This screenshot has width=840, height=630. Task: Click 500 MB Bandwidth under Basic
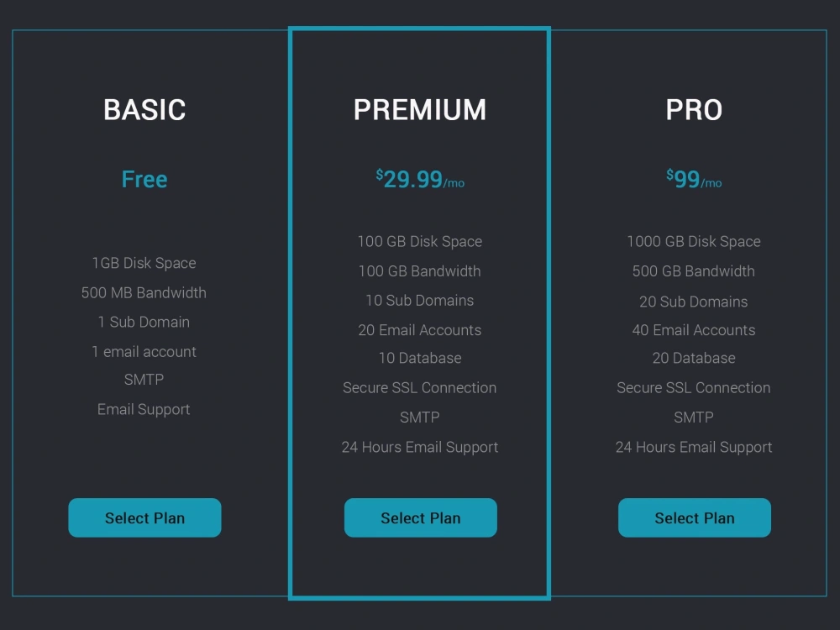point(144,292)
